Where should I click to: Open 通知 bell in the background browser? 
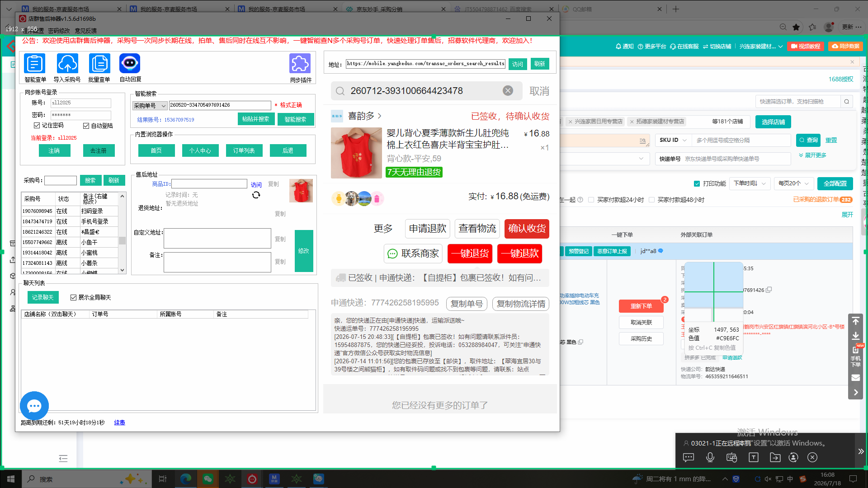(x=625, y=47)
